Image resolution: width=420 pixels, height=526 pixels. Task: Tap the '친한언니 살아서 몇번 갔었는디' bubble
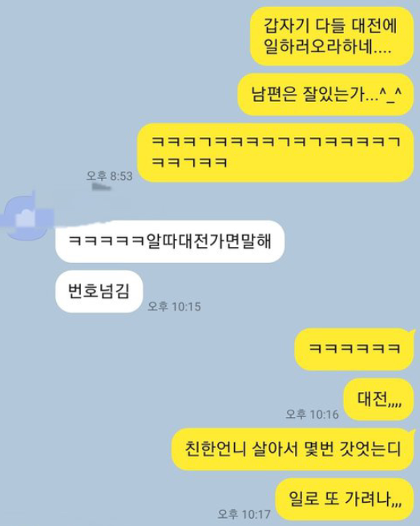pos(293,449)
